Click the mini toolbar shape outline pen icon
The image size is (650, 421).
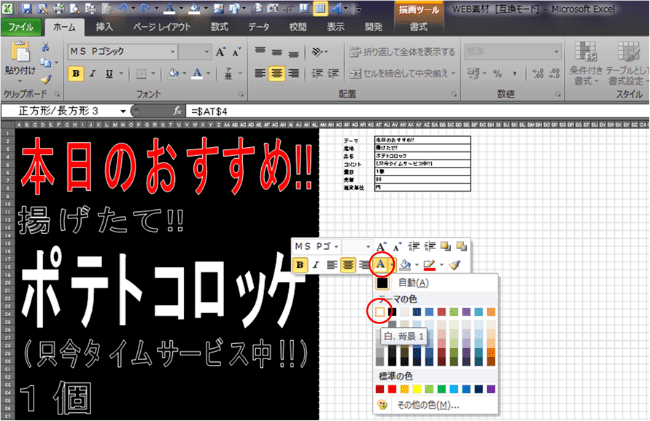[x=430, y=264]
